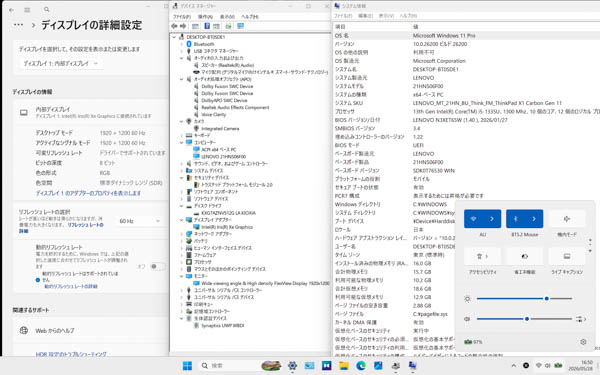
Task: Select the Voice Clarity audio device
Action: click(214, 114)
